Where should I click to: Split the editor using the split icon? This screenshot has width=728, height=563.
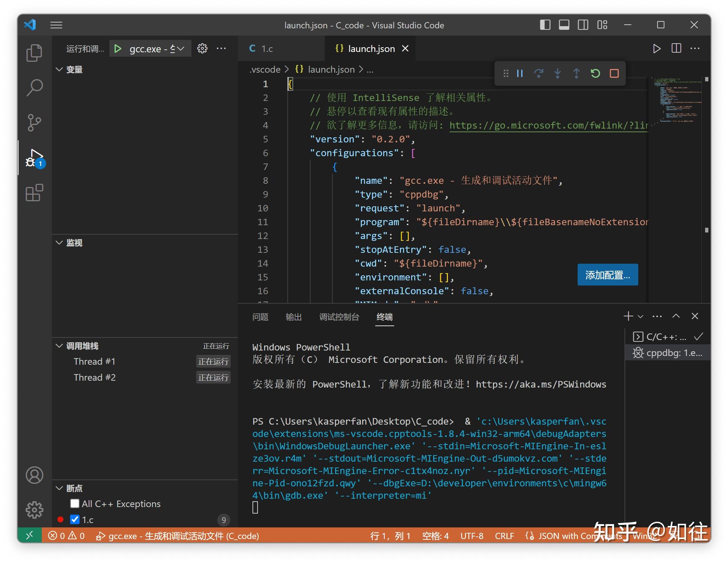pos(676,48)
